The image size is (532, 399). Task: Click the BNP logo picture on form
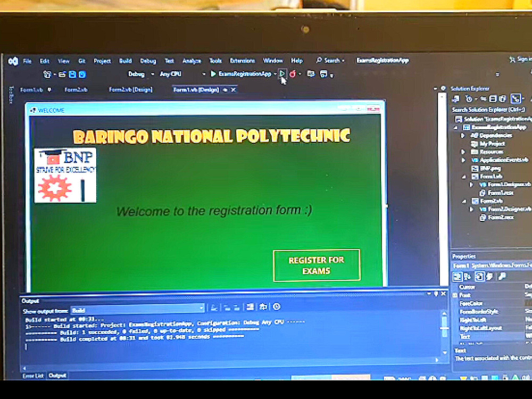(x=65, y=175)
